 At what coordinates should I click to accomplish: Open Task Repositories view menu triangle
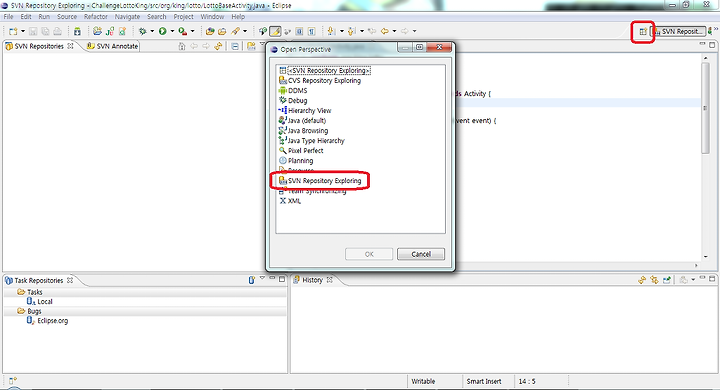pyautogui.click(x=262, y=278)
